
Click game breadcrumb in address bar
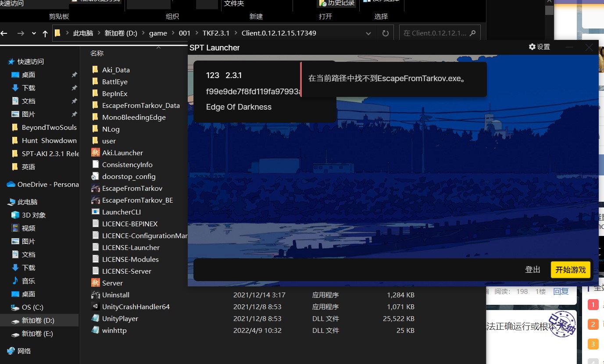[158, 33]
